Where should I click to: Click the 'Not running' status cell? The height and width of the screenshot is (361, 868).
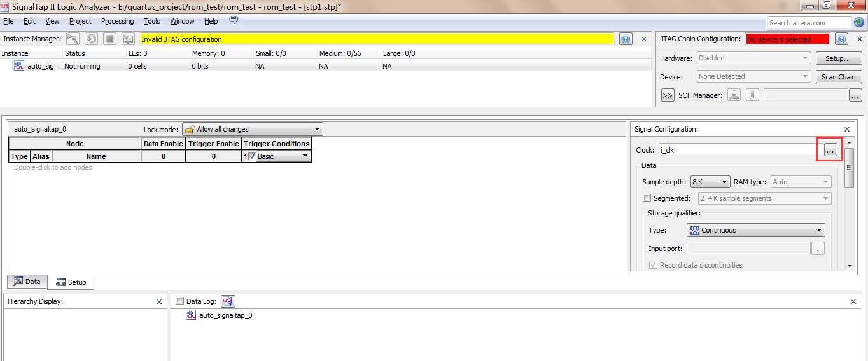[82, 66]
